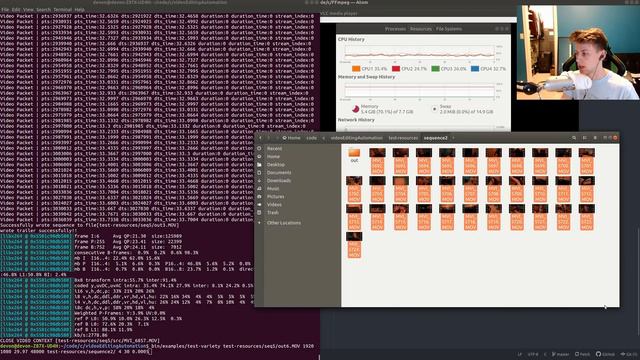Open Pictures in the Files sidebar
Screen dimensions: 640x360
pos(276,197)
